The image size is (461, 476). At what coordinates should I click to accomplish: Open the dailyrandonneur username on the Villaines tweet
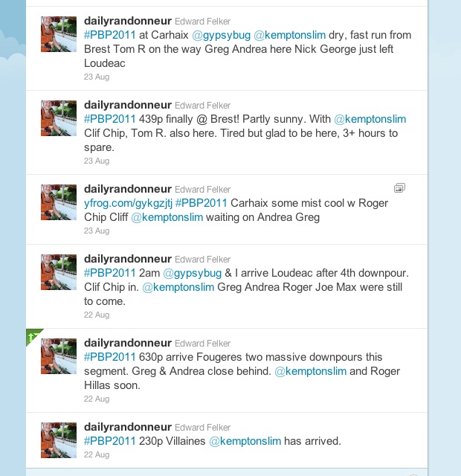click(128, 427)
